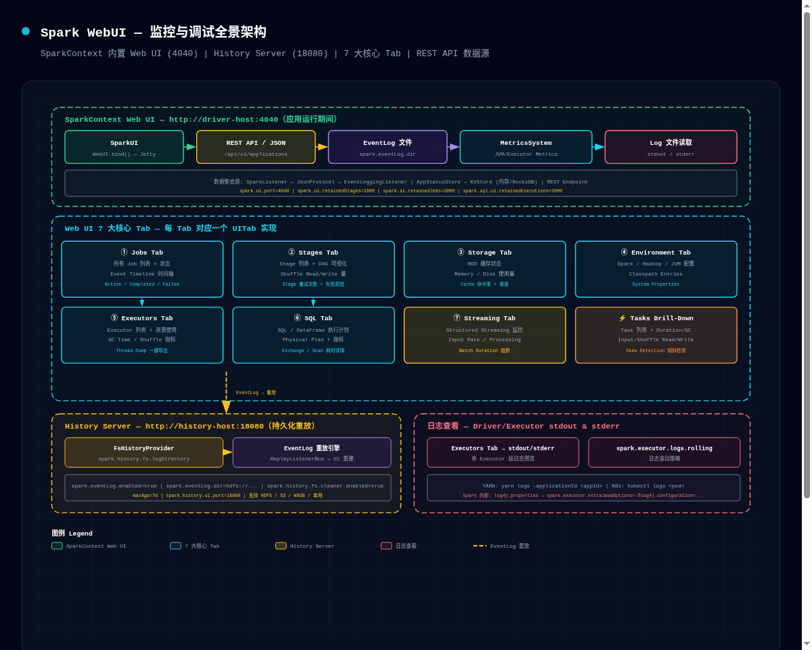Open the ⑦ Streaming Tab card
Screen dimensions: 812x650
[484, 335]
